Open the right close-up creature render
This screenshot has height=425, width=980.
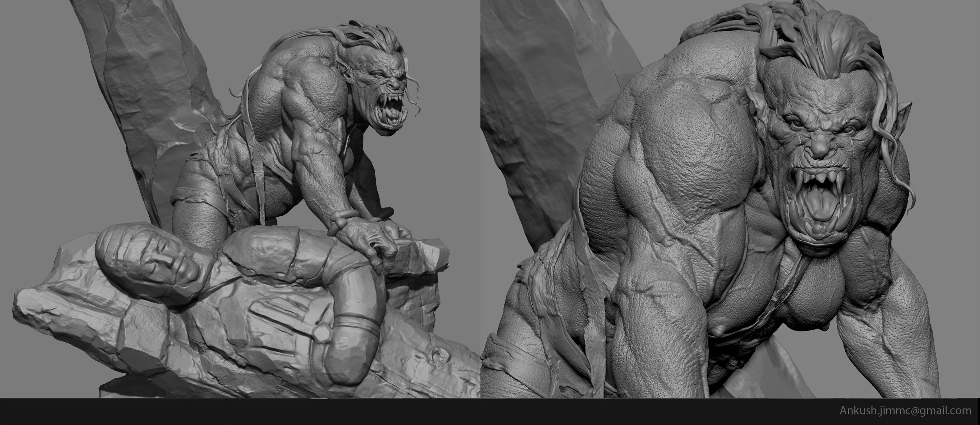pyautogui.click(x=730, y=199)
